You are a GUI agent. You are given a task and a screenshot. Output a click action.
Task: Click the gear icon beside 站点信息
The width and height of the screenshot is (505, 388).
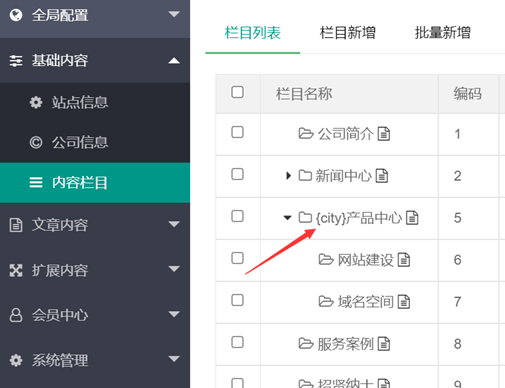click(x=36, y=102)
